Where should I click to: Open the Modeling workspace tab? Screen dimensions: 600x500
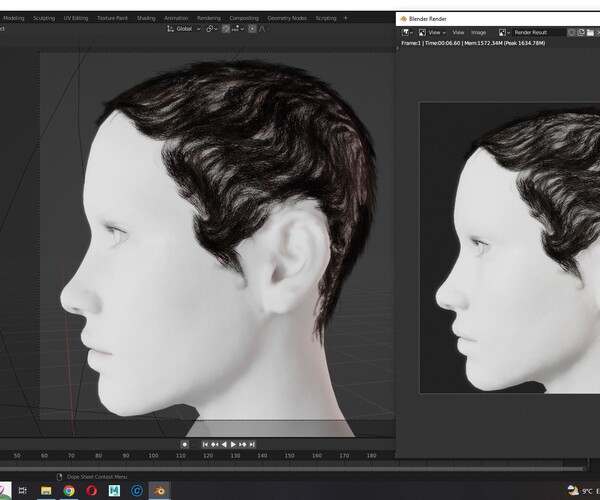pyautogui.click(x=13, y=18)
